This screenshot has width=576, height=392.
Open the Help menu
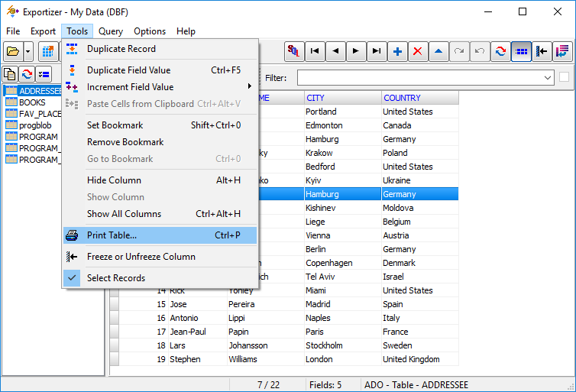coord(186,31)
